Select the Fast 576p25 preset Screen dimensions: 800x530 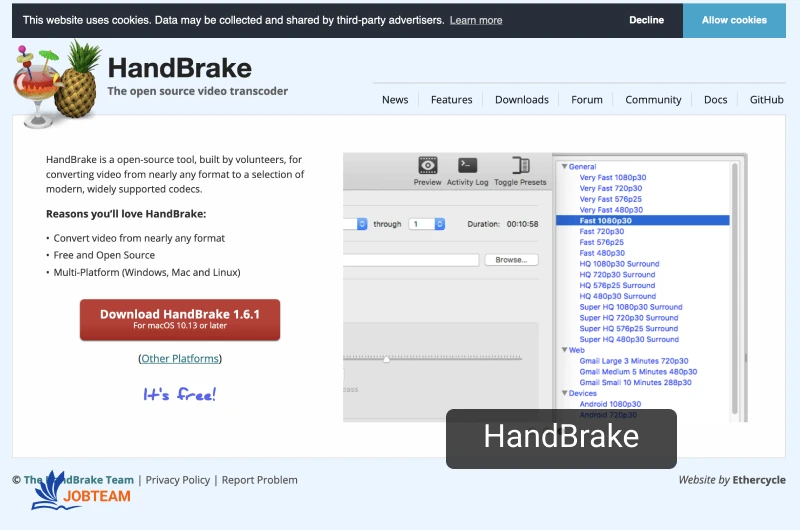coord(602,242)
